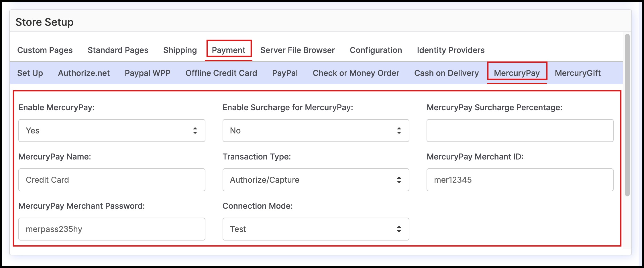Focus the MercuryPay Name field
The width and height of the screenshot is (644, 268).
click(112, 180)
